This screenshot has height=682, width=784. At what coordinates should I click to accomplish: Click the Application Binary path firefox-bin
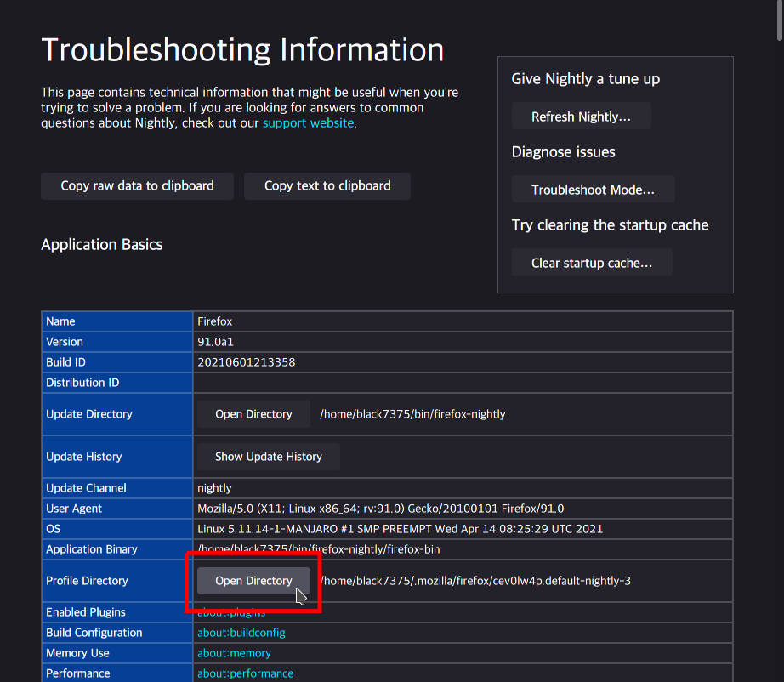[x=319, y=549]
